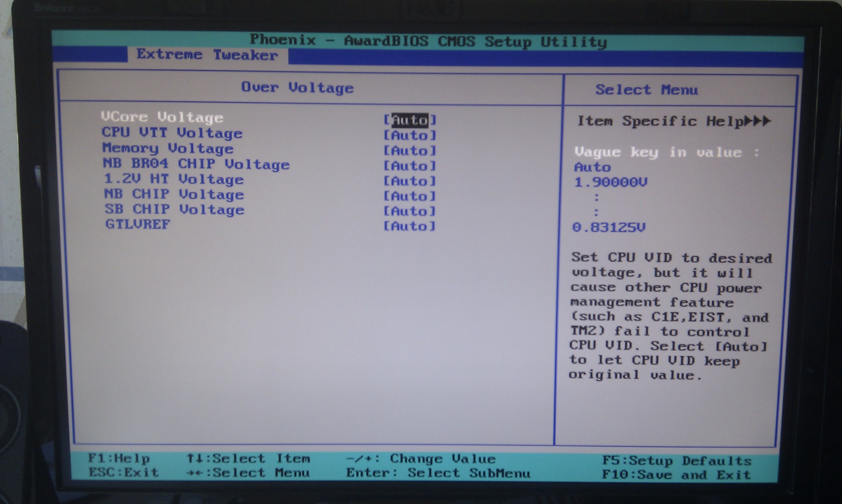Select the Memory Voltage label

click(x=168, y=148)
